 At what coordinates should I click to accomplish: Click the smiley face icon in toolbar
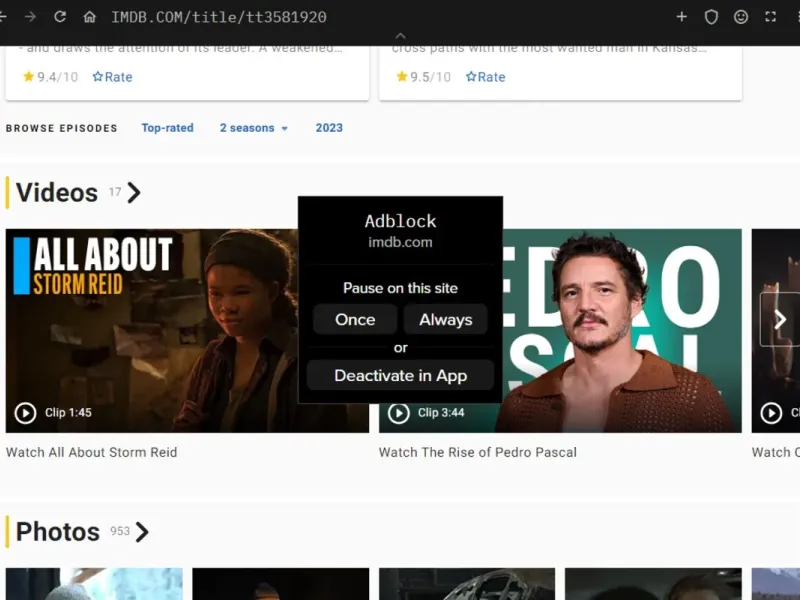[741, 17]
